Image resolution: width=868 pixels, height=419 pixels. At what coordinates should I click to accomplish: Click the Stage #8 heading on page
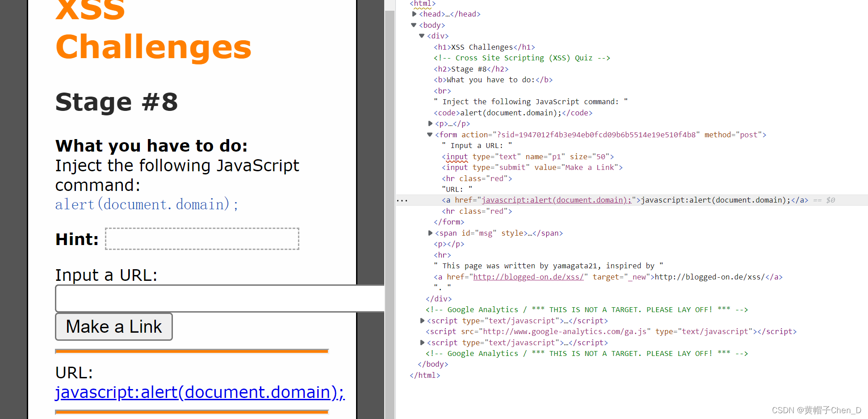[117, 102]
